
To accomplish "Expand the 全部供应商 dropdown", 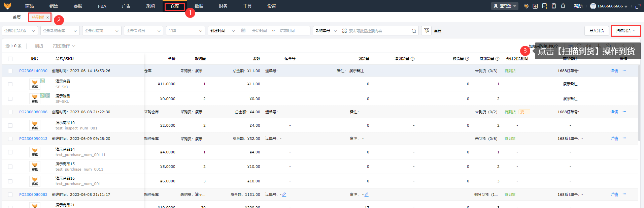I will tap(102, 31).
